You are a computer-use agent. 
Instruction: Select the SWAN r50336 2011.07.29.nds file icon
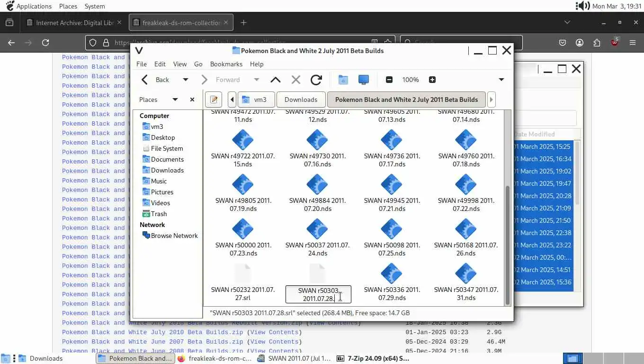point(392,274)
